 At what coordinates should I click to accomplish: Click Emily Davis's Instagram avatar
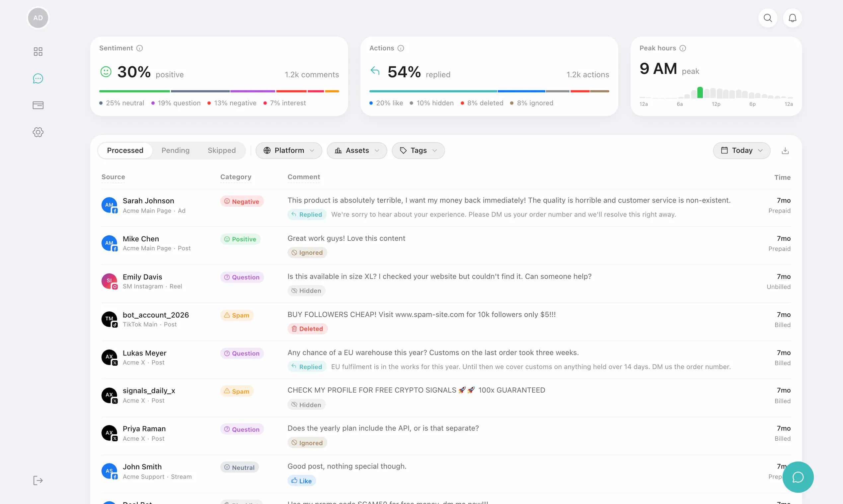(x=110, y=281)
